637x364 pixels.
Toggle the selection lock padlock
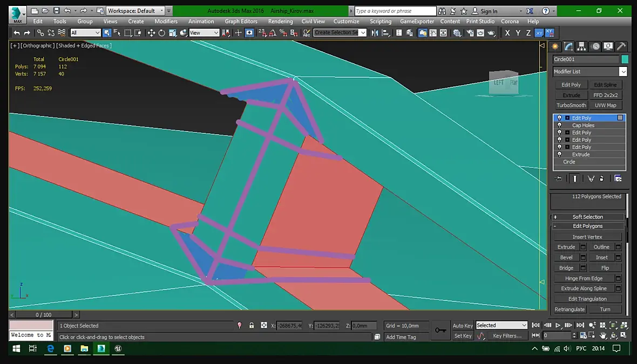click(x=252, y=326)
